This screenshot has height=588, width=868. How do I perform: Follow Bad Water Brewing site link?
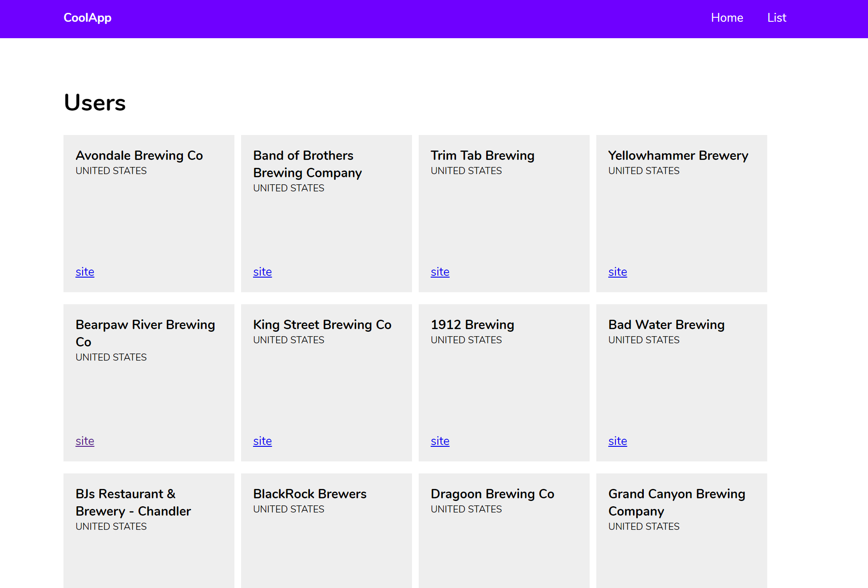618,441
